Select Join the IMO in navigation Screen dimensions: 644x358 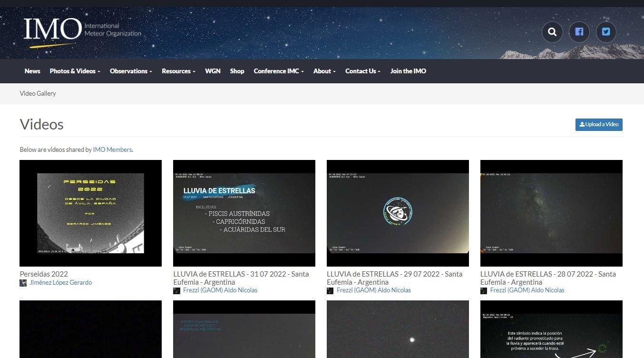click(408, 71)
